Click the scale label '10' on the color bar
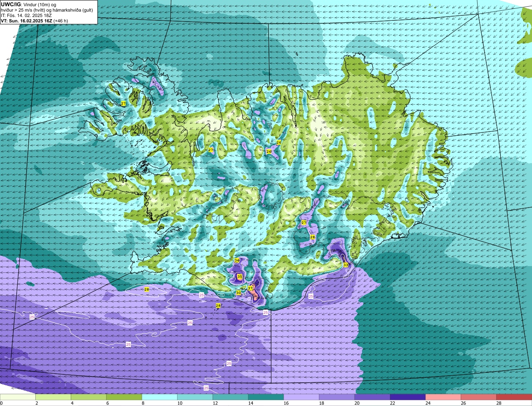 pos(179,403)
